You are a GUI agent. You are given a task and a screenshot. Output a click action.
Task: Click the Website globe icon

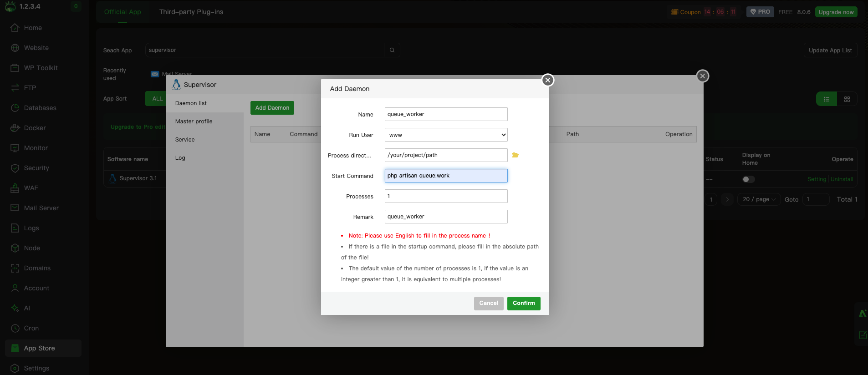(15, 48)
